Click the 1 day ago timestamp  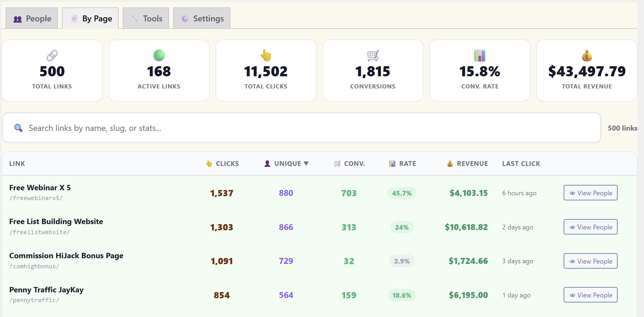(x=516, y=295)
